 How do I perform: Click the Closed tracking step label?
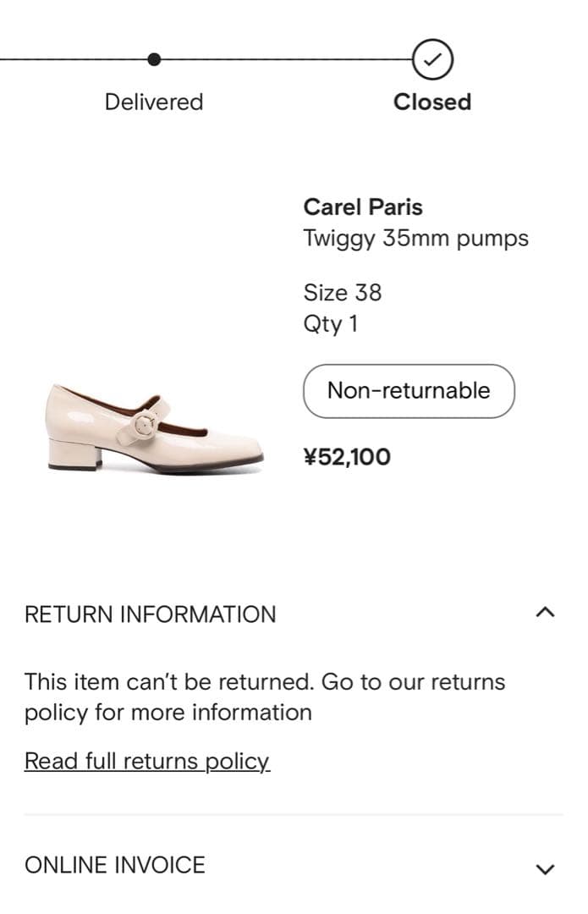[x=431, y=102]
